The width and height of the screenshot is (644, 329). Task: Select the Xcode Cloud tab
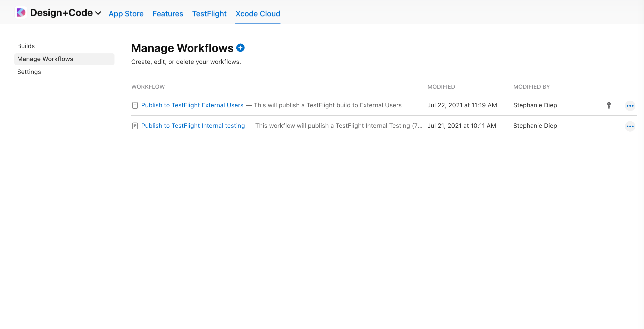[258, 14]
